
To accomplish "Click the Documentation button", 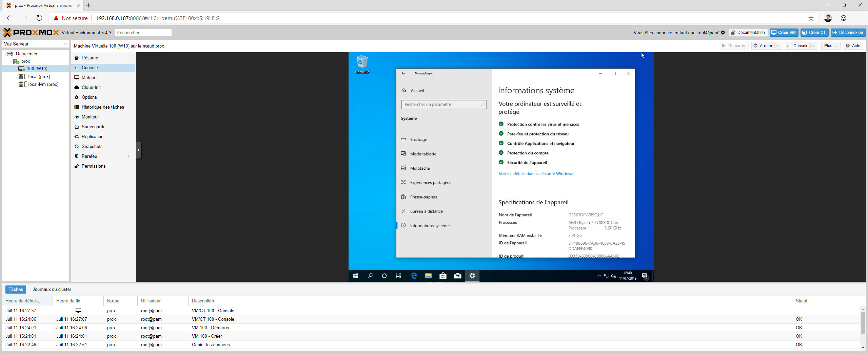I will tap(748, 33).
